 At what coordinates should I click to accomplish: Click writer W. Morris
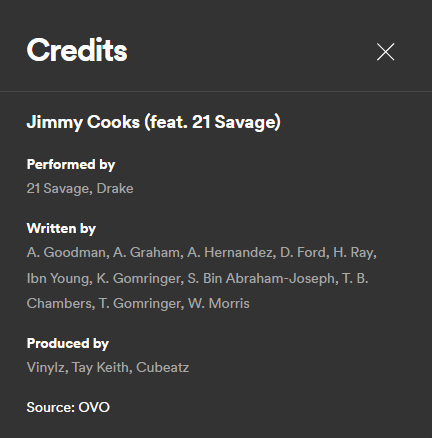tap(219, 304)
